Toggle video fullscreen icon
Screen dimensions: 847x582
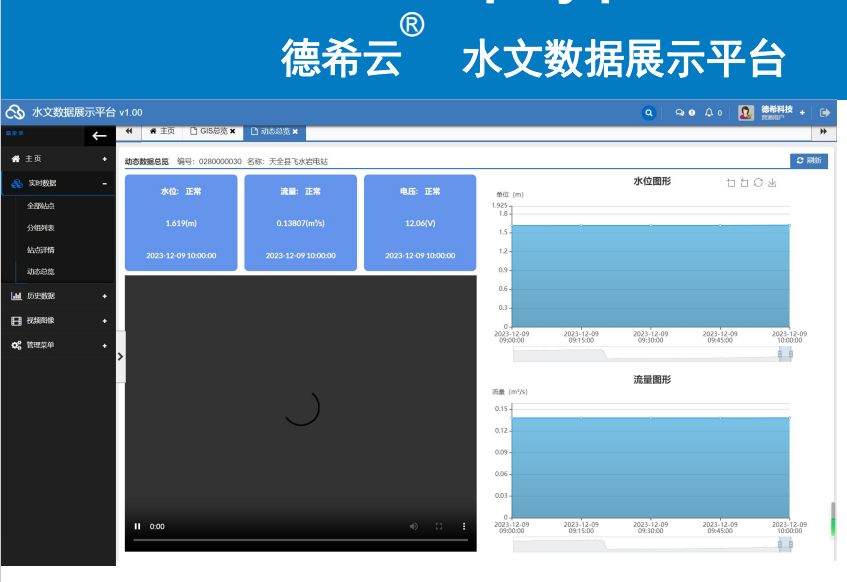(x=439, y=526)
